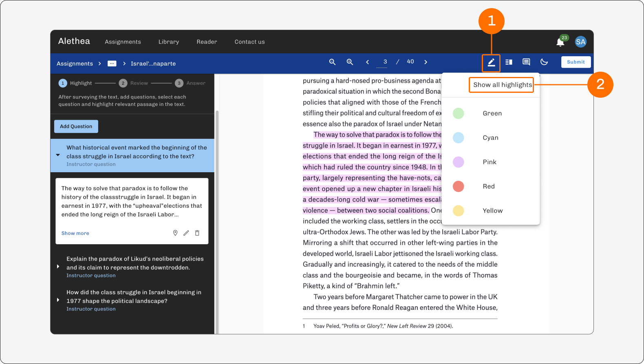
Task: Select the Pink highlight color swatch
Action: pyautogui.click(x=459, y=162)
